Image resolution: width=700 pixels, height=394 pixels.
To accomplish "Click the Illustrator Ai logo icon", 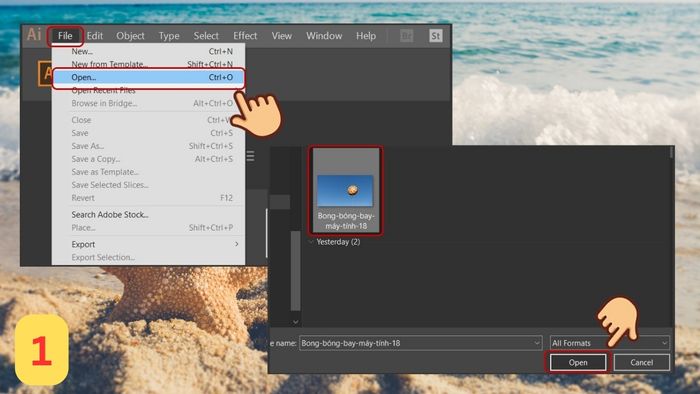I will click(x=34, y=34).
